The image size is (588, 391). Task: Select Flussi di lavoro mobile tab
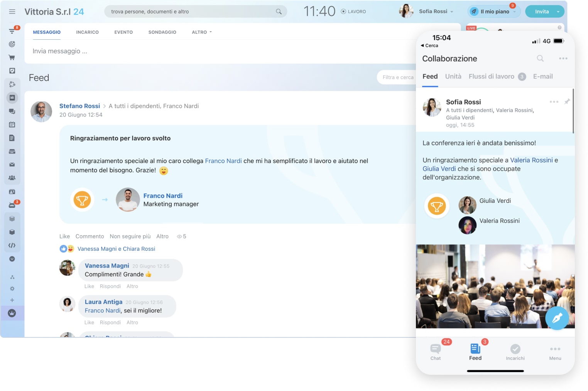[491, 76]
